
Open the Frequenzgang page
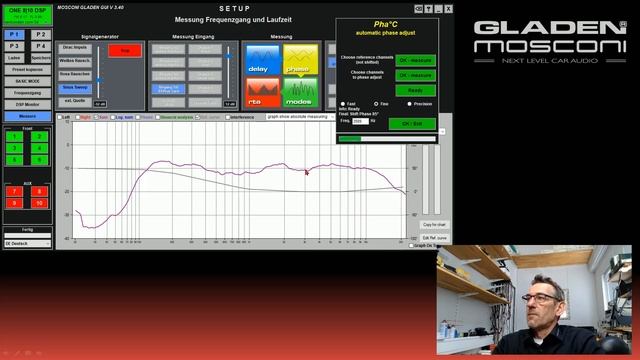point(27,93)
